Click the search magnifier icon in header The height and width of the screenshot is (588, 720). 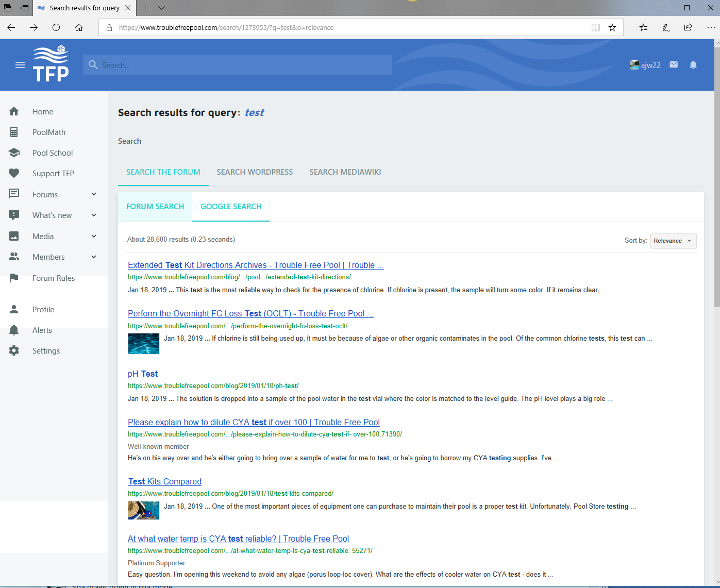pyautogui.click(x=93, y=65)
